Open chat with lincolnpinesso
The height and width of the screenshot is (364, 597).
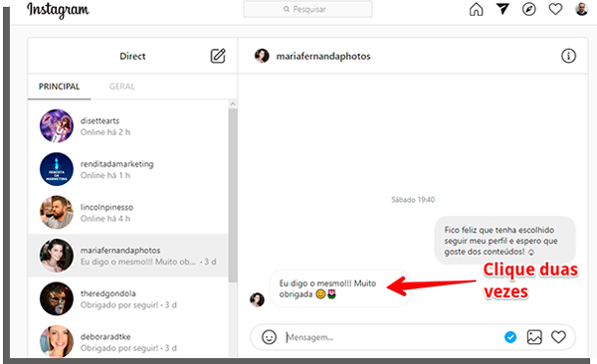click(128, 213)
